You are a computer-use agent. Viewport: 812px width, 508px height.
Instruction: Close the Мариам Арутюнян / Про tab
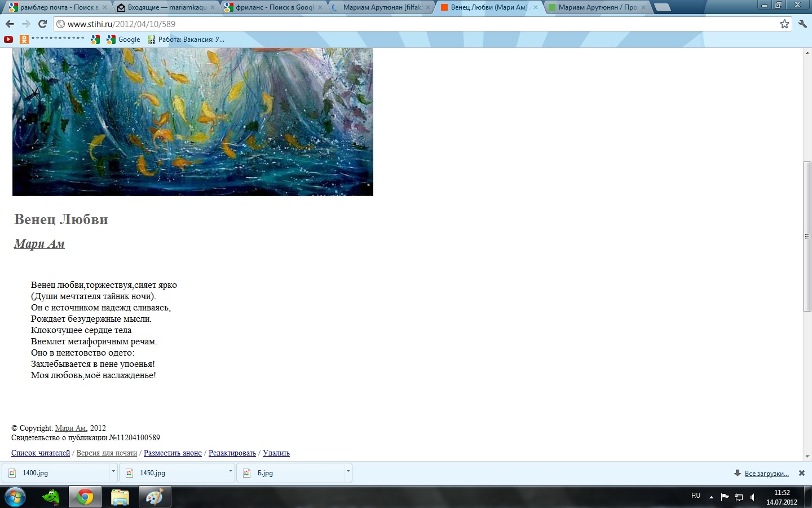(x=643, y=7)
